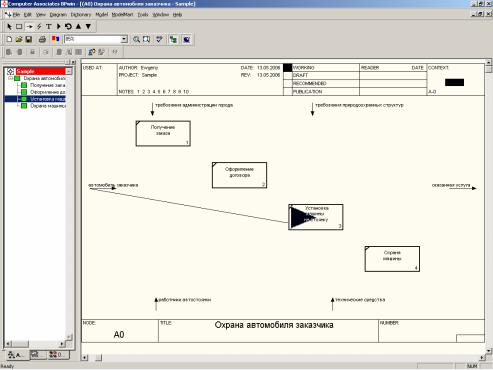Click the print icon

pyautogui.click(x=42, y=39)
